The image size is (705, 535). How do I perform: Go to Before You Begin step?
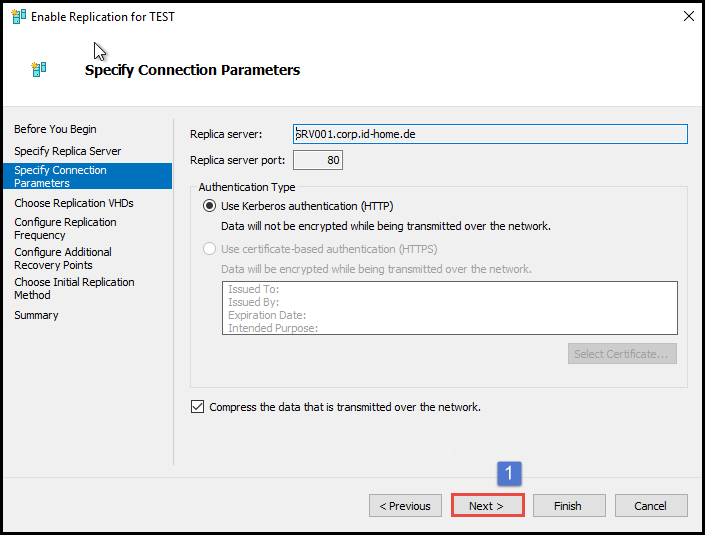point(55,129)
